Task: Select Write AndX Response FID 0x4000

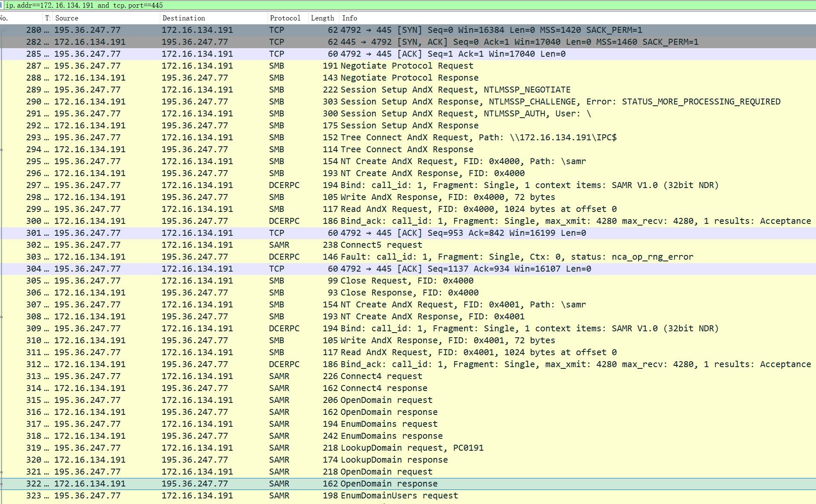Action: point(408,197)
